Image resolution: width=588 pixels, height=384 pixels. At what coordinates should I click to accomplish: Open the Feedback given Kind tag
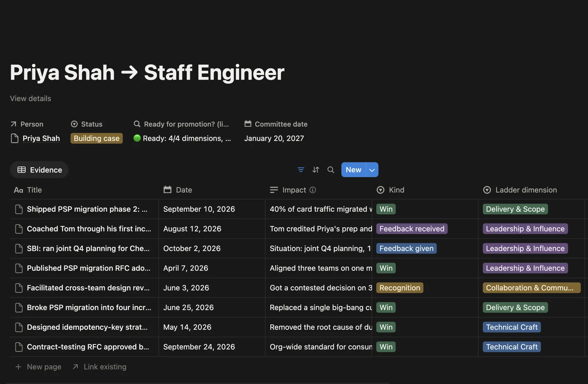coord(406,249)
